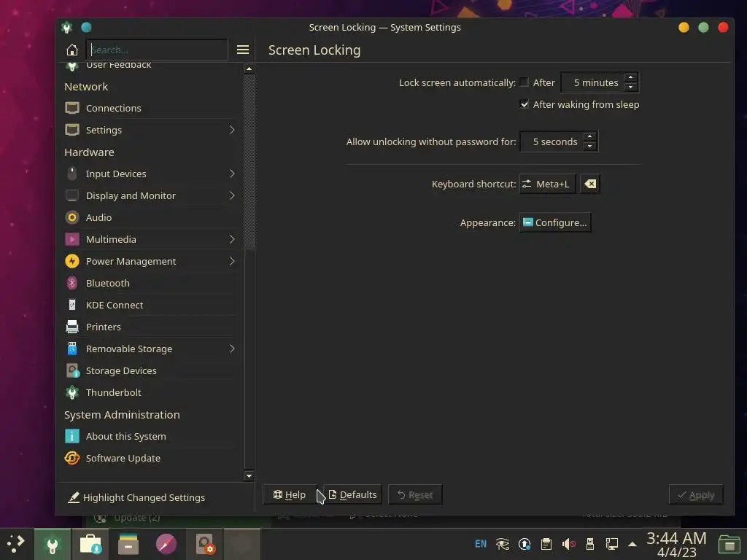747x560 pixels.
Task: Click the Bluetooth icon in sidebar
Action: 72,284
